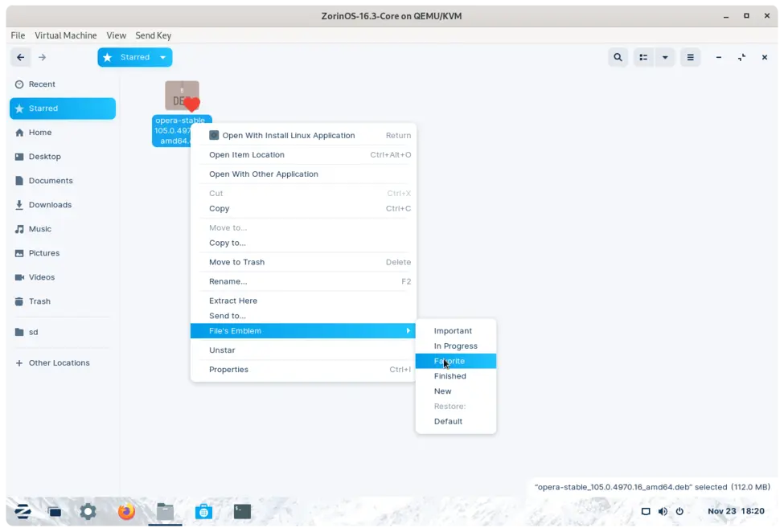Go back with the left arrow button
This screenshot has height=532, width=784.
pos(20,57)
